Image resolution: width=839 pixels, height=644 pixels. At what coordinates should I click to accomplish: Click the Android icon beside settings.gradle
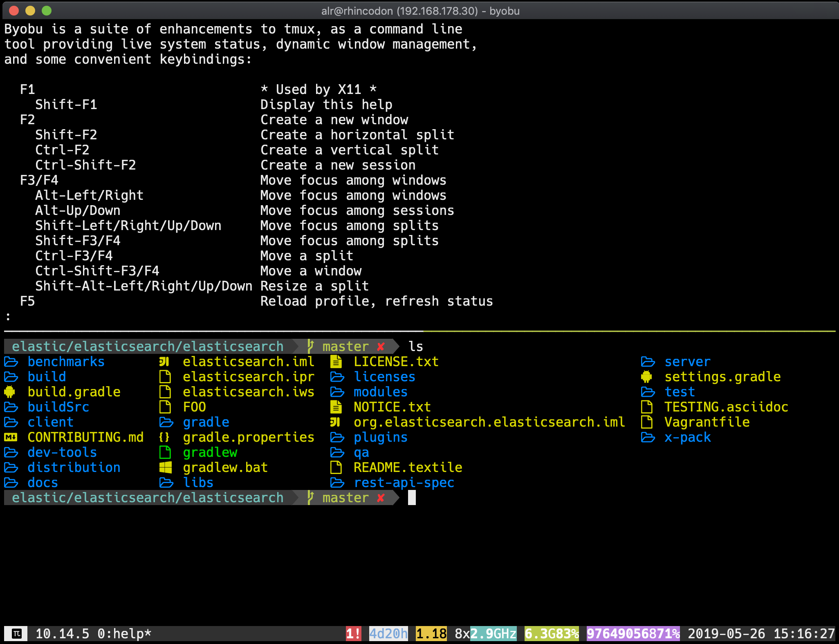pos(646,377)
